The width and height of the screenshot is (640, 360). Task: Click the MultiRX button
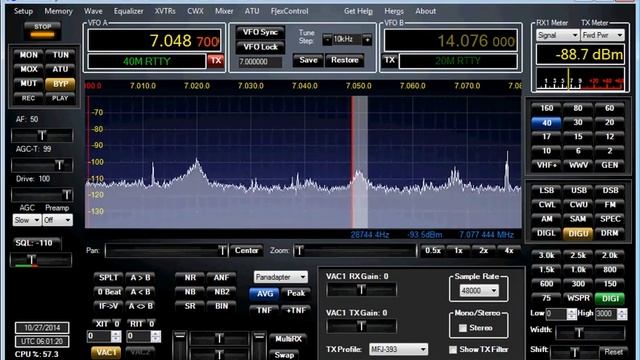pyautogui.click(x=288, y=339)
